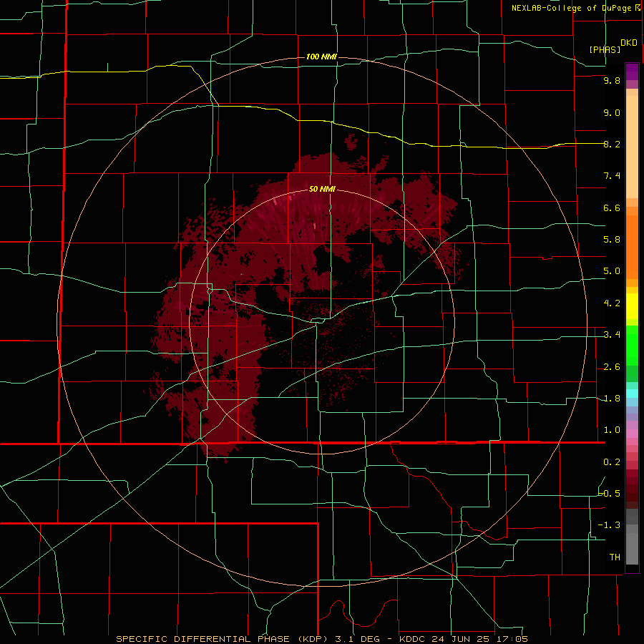The image size is (644, 644).
Task: Select the 5.0 value on the legend
Action: (x=612, y=271)
